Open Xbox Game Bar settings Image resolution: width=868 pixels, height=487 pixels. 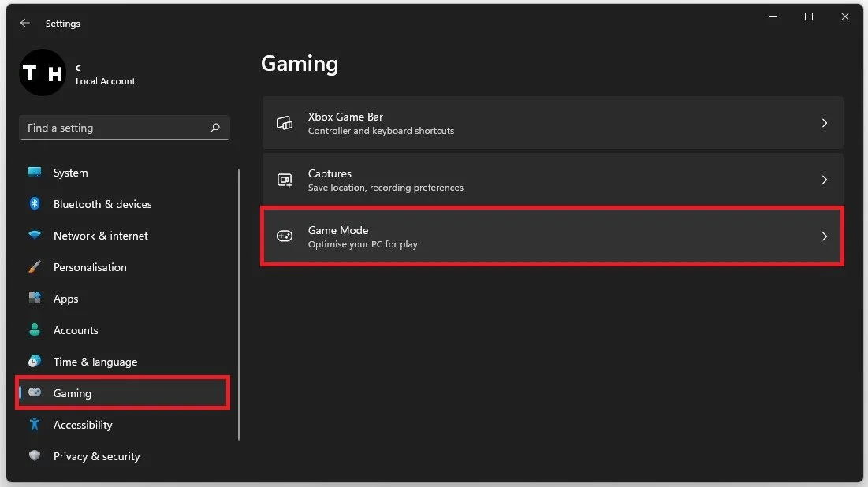coord(553,123)
